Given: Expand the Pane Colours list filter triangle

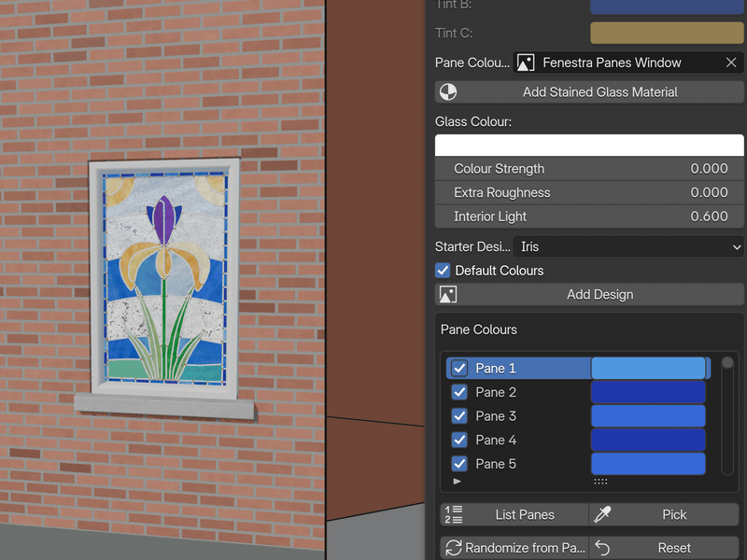Looking at the screenshot, I should point(457,482).
